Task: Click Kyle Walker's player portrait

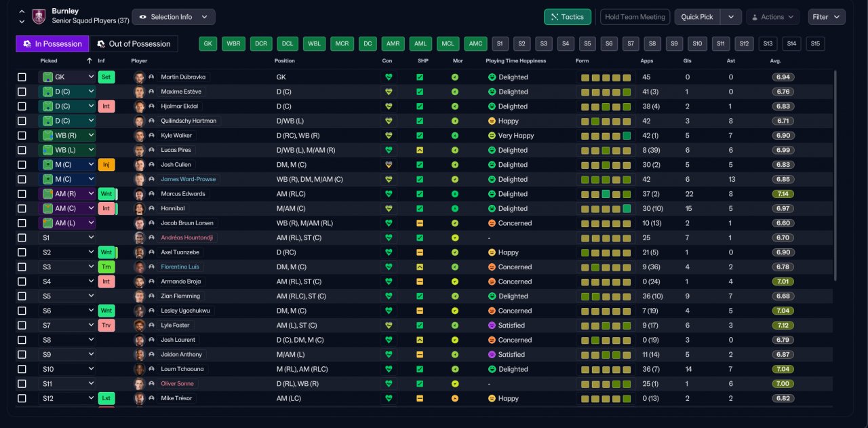Action: coord(140,136)
